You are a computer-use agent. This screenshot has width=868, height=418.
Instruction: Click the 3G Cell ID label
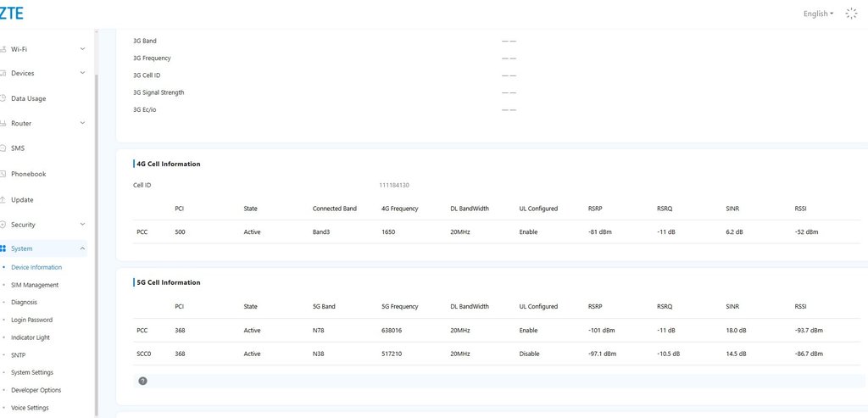coord(147,75)
